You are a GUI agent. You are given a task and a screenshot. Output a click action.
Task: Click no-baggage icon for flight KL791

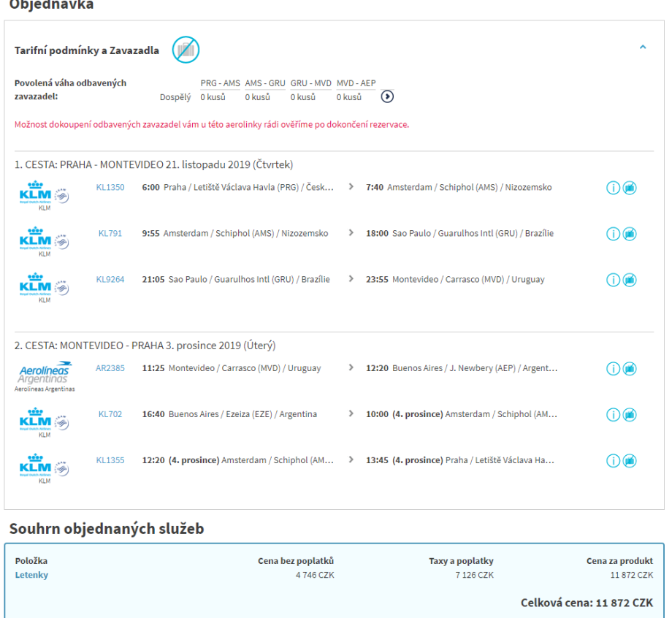pos(630,234)
